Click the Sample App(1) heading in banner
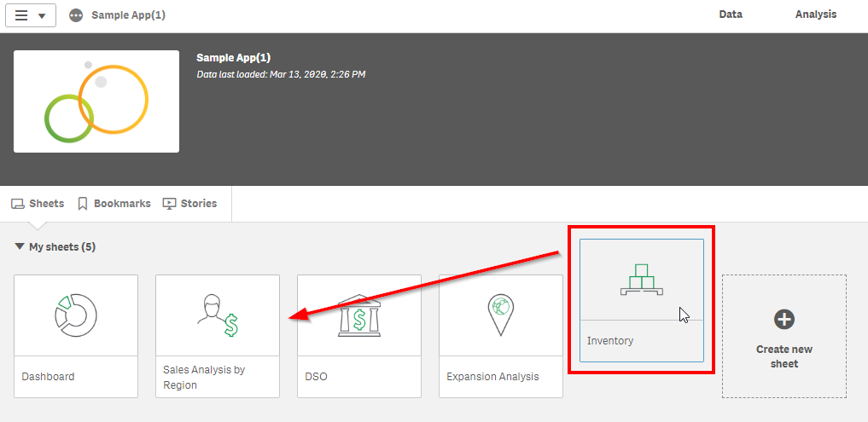The image size is (868, 422). point(234,58)
